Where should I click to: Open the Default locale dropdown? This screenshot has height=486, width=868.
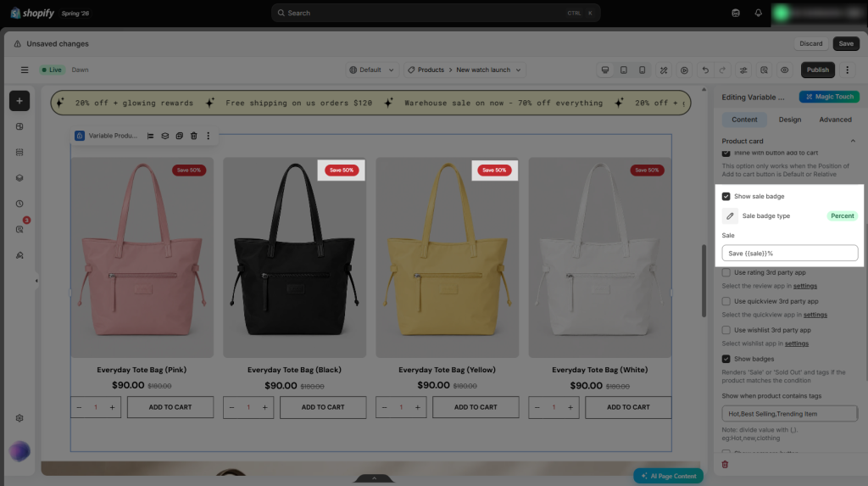(371, 70)
